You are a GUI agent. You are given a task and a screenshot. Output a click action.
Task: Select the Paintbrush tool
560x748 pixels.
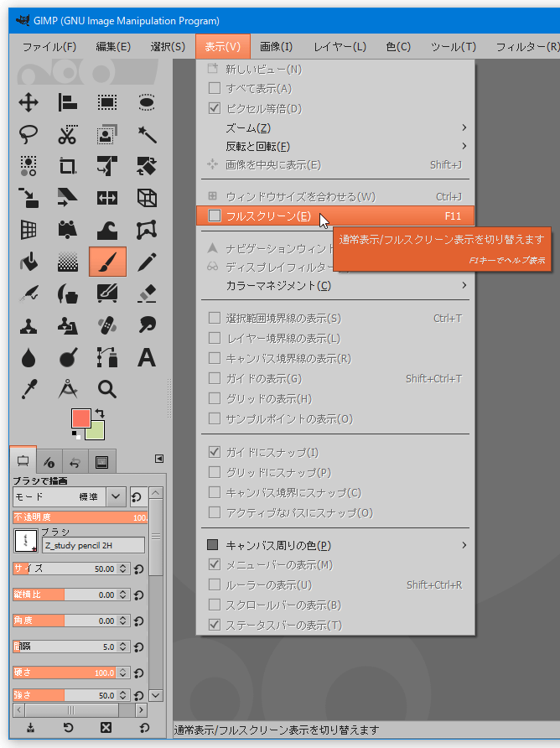coord(108,262)
